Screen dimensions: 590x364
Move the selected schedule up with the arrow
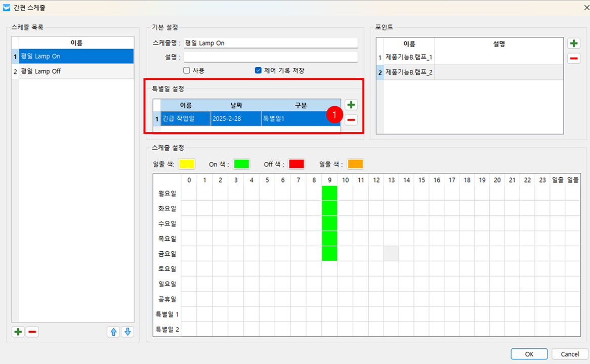click(x=114, y=332)
